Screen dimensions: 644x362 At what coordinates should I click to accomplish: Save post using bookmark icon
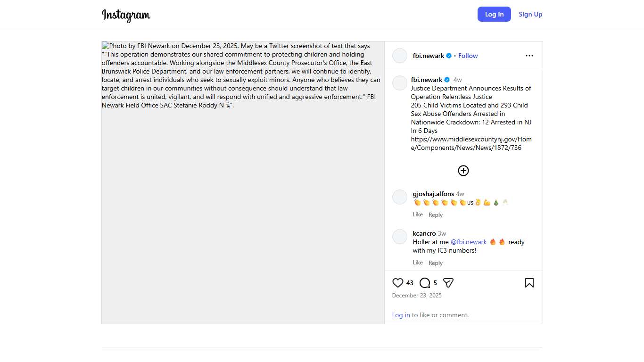529,283
